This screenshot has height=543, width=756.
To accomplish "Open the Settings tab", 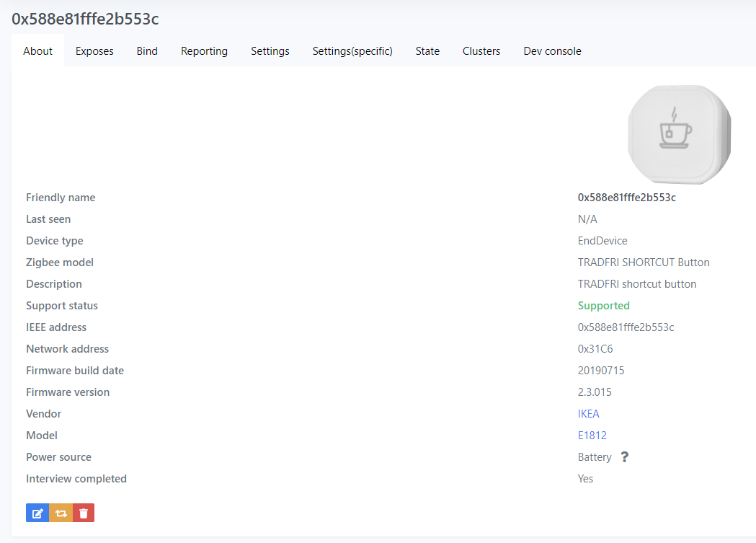I will click(x=270, y=51).
